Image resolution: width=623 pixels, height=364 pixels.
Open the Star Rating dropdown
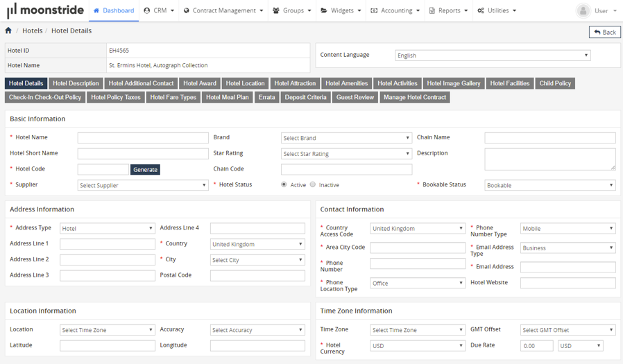point(346,154)
